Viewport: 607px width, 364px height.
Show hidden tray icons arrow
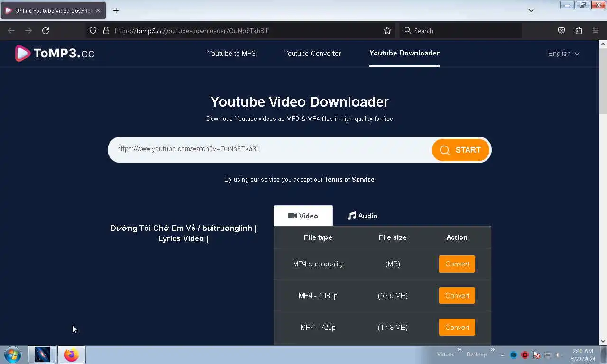pos(502,355)
